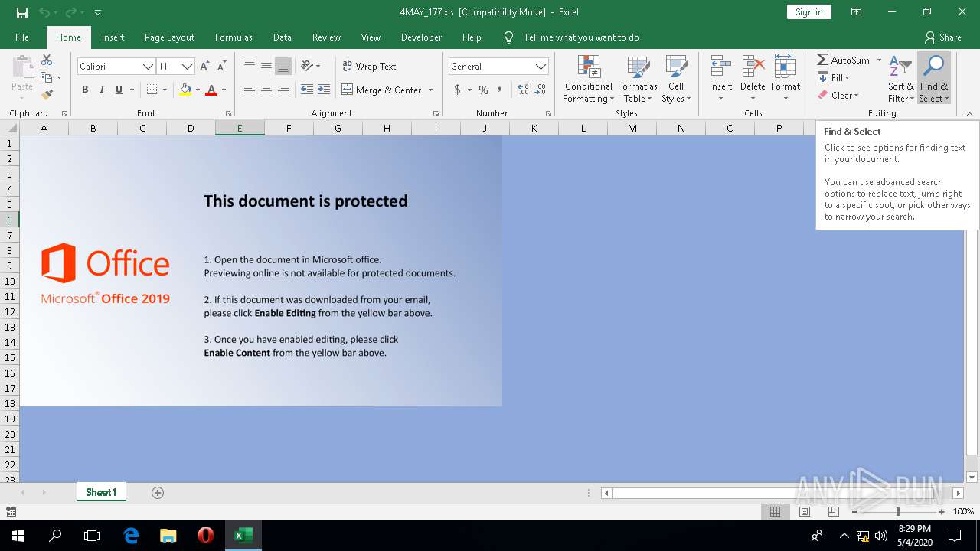Apply bottom align to cells
980x551 pixels.
click(x=283, y=66)
